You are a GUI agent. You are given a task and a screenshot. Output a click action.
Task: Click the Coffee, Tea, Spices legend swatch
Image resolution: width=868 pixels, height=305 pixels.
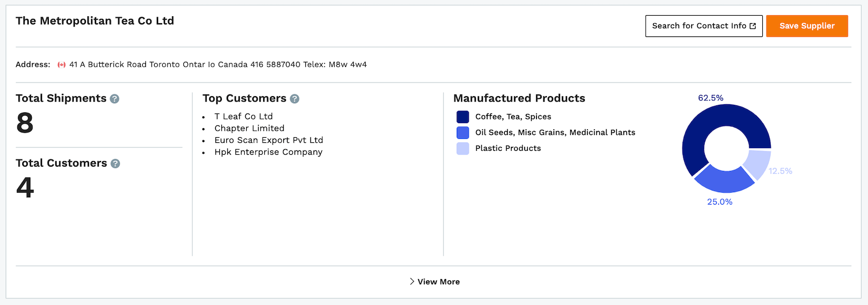pyautogui.click(x=463, y=117)
